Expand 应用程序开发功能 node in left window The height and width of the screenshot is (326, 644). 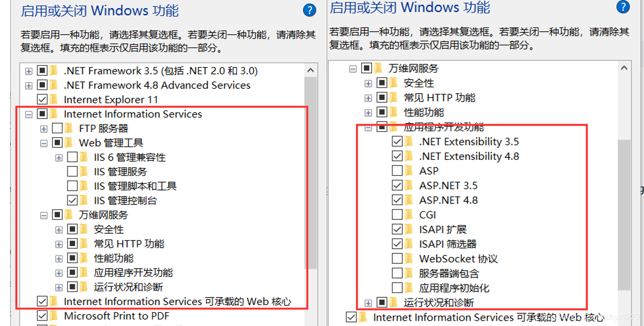59,273
